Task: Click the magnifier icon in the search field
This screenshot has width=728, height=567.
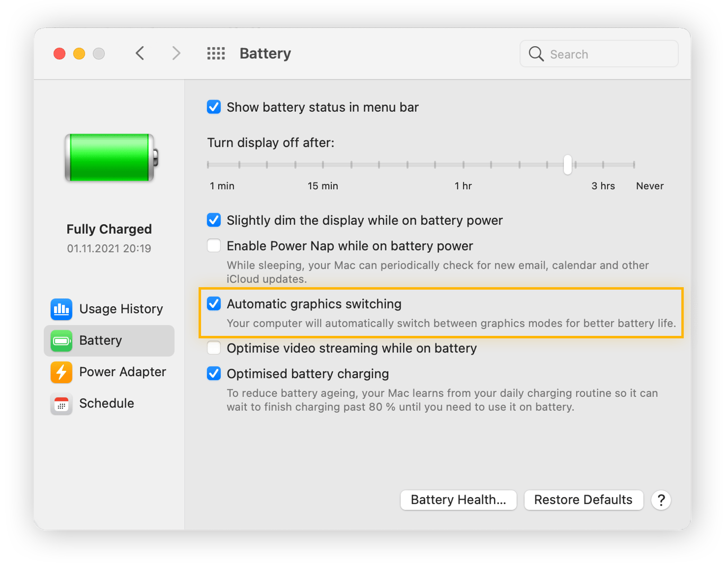Action: click(x=536, y=54)
